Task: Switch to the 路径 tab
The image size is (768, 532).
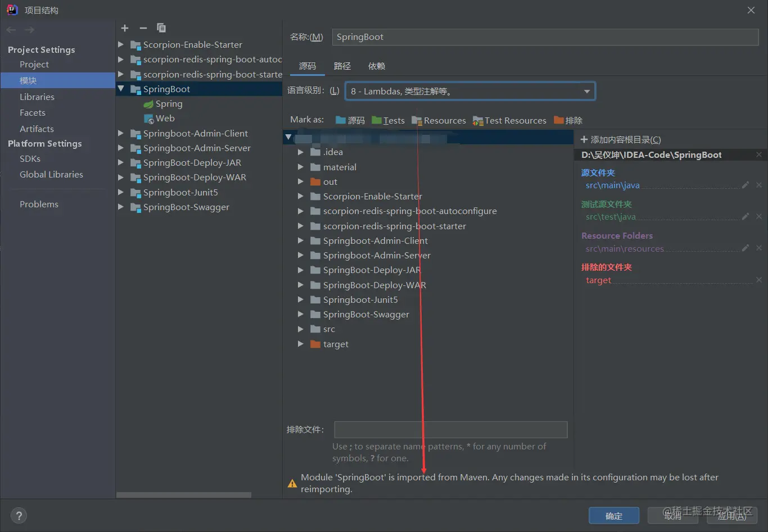Action: click(342, 66)
